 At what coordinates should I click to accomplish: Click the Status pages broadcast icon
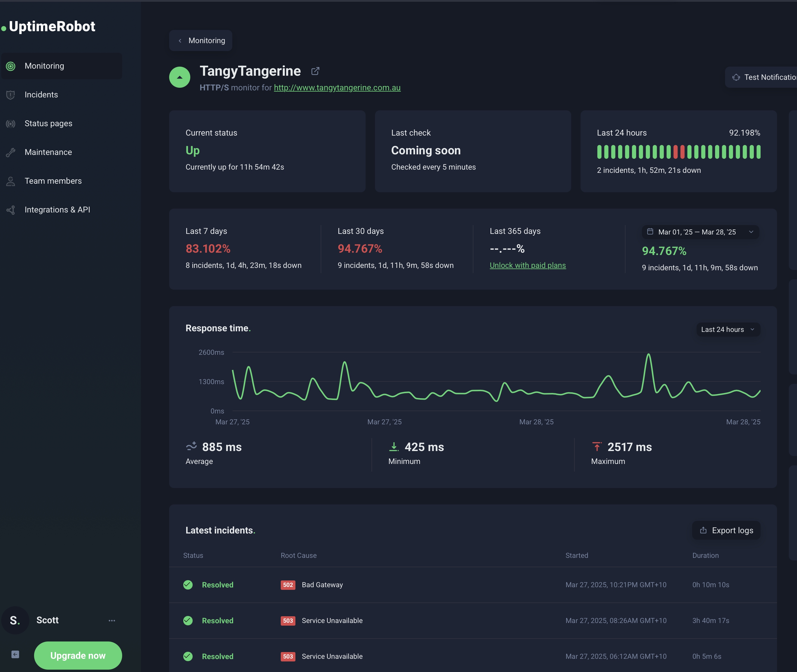(x=11, y=124)
